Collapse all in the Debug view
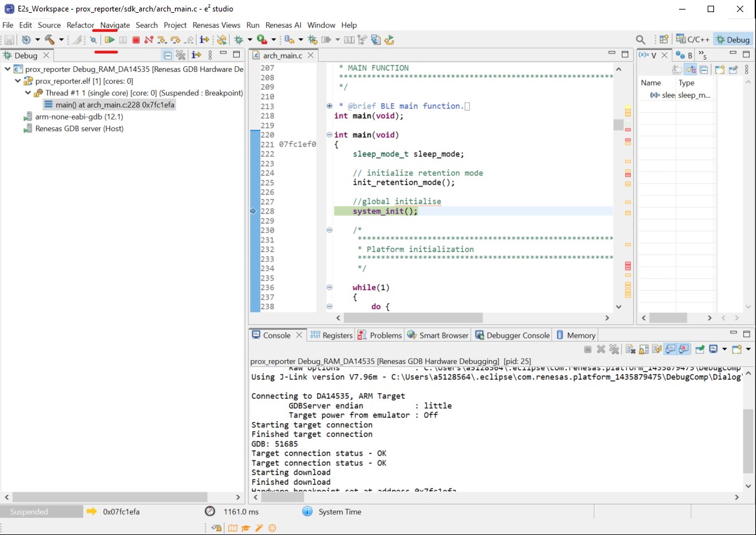 [167, 55]
